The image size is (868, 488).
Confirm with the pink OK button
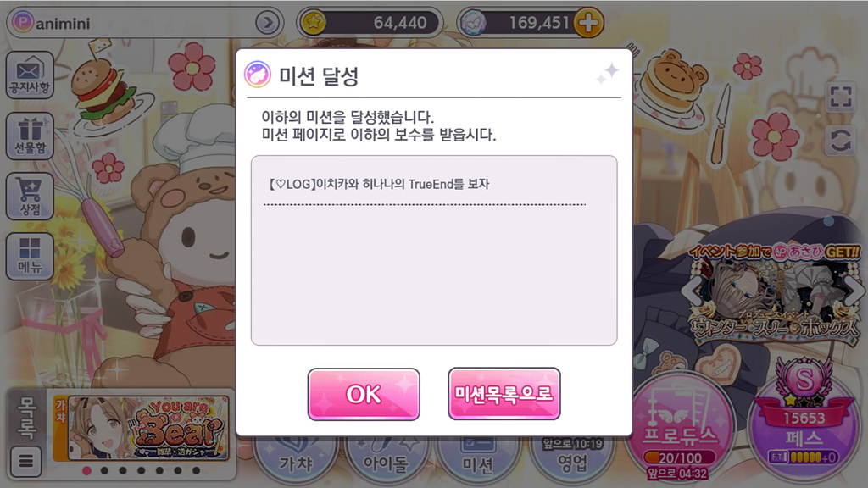[364, 395]
